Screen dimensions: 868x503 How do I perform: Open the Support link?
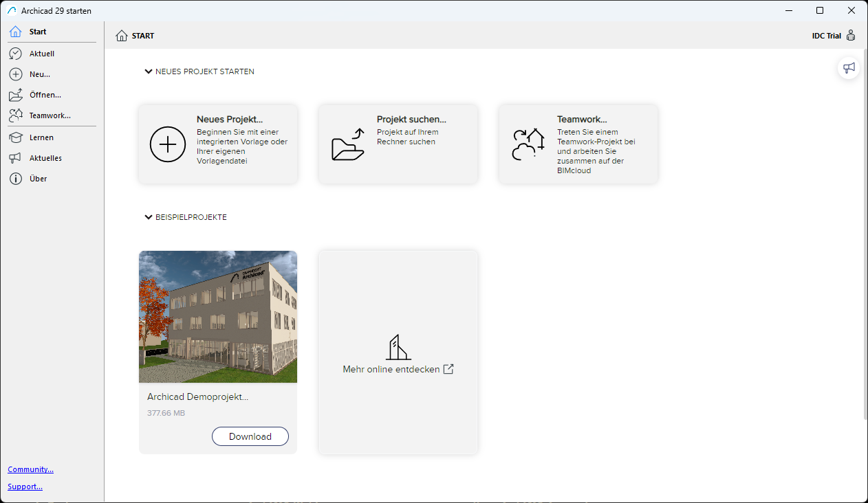click(x=25, y=487)
